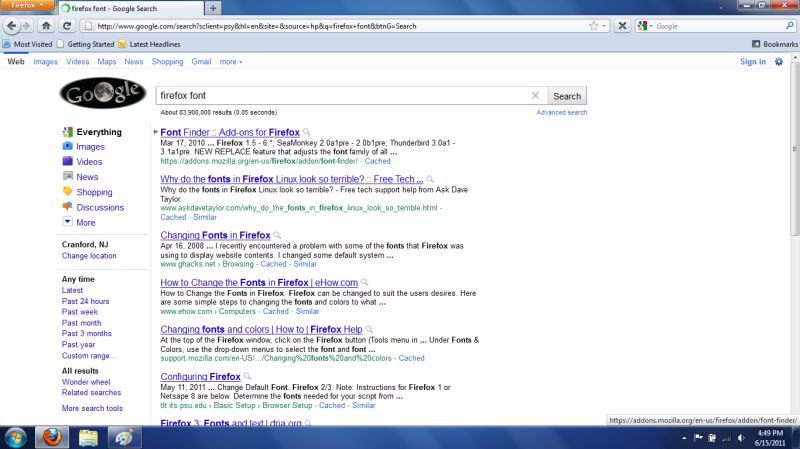This screenshot has width=800, height=449.
Task: Click the vertical scrollbar thumb
Action: coord(794,148)
